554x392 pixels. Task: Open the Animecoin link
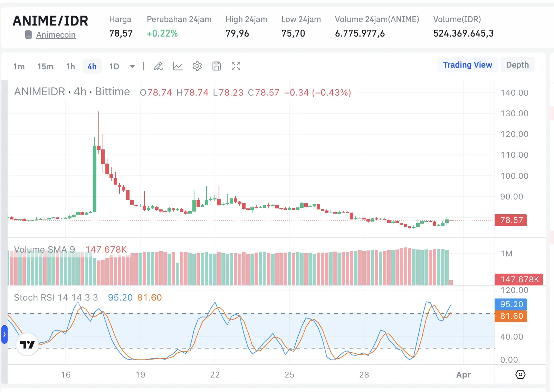[x=56, y=35]
